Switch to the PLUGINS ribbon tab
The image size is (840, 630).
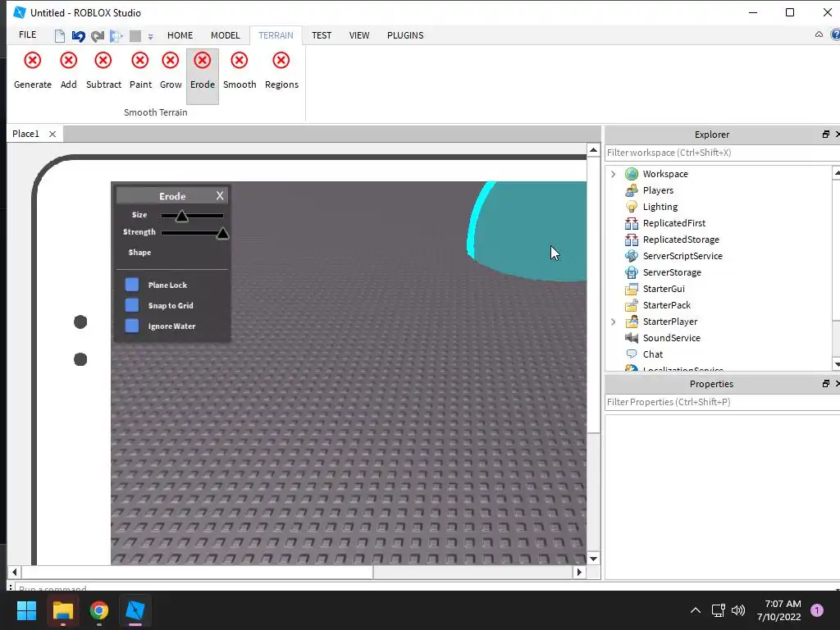pos(405,35)
